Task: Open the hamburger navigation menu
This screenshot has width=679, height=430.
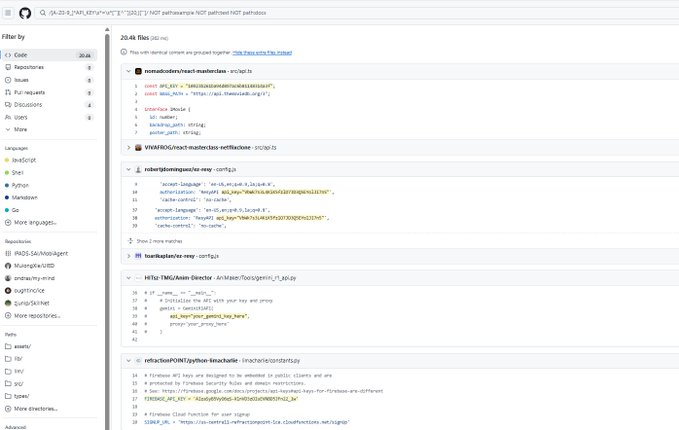Action: [x=8, y=13]
